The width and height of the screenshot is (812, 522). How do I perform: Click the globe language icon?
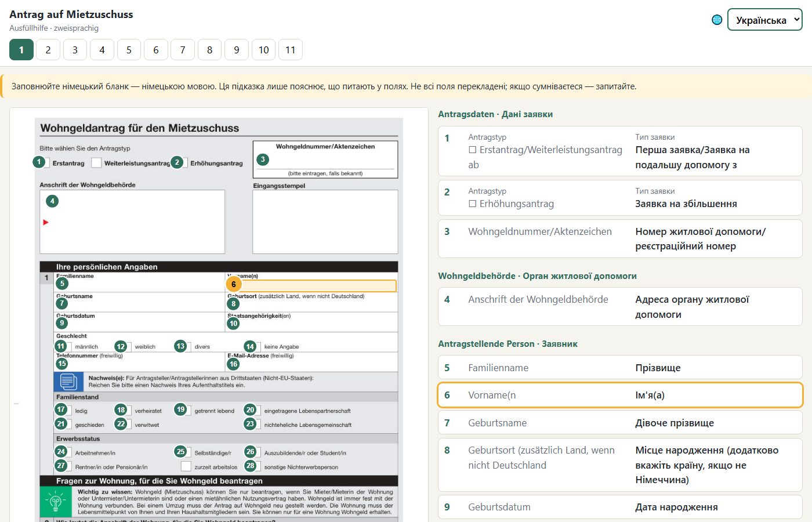[x=717, y=20]
